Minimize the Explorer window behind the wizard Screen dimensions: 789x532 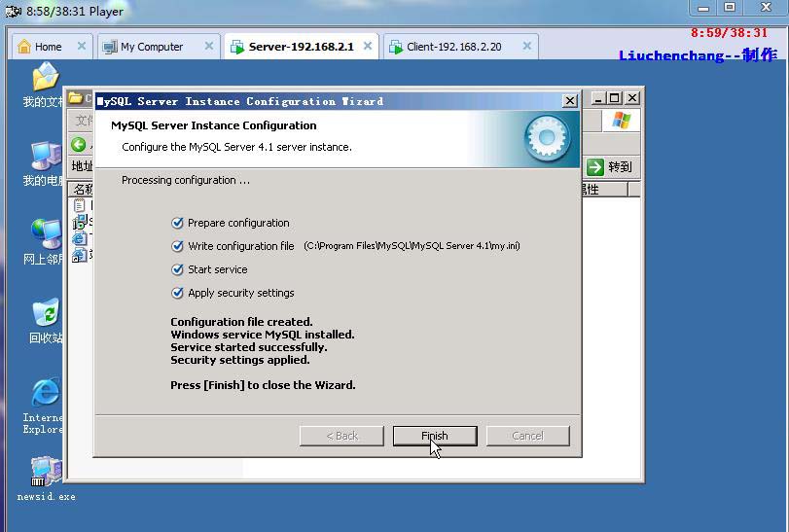(x=597, y=98)
